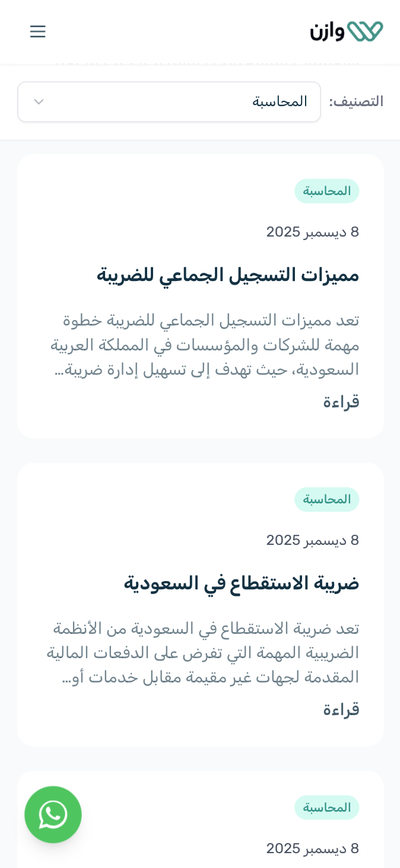Click قراءة under the withholding tax article
The width and height of the screenshot is (400, 868).
click(x=341, y=710)
